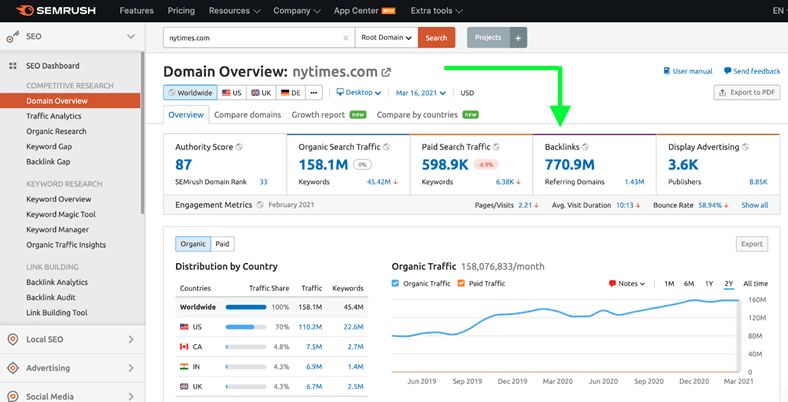Image resolution: width=788 pixels, height=402 pixels.
Task: Click the SEO Dashboard grid icon
Action: [13, 66]
